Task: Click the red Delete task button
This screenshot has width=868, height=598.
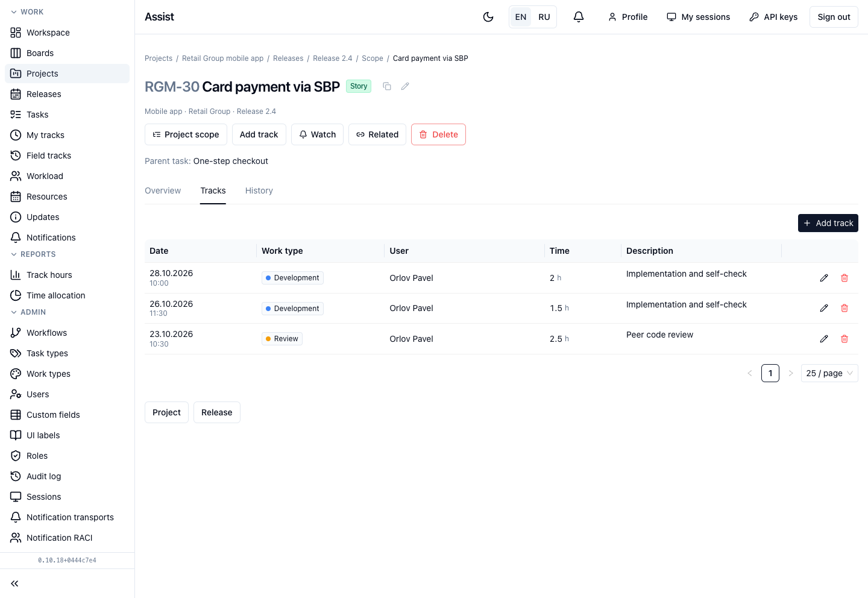Action: coord(438,134)
